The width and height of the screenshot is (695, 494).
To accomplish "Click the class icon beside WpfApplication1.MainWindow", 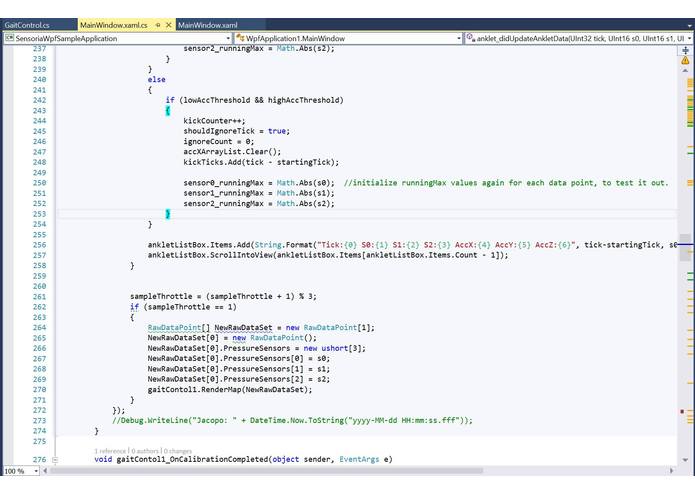I will pos(240,38).
